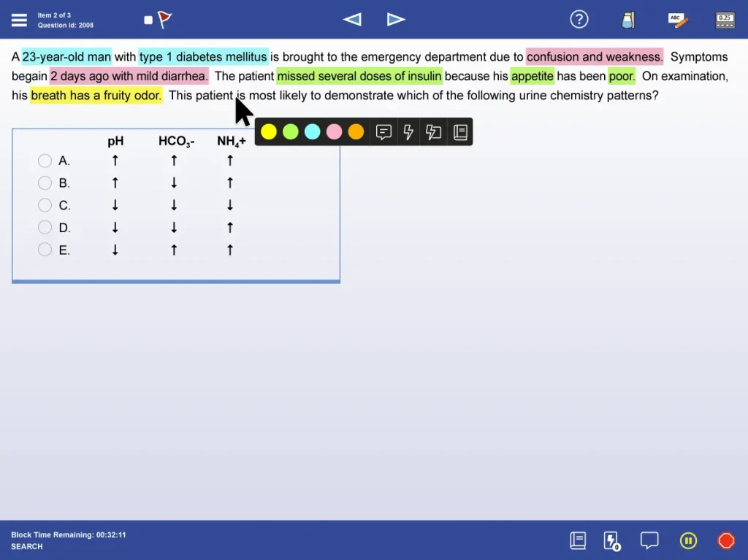748x560 pixels.
Task: Expand the hamburger navigation menu
Action: coord(19,20)
